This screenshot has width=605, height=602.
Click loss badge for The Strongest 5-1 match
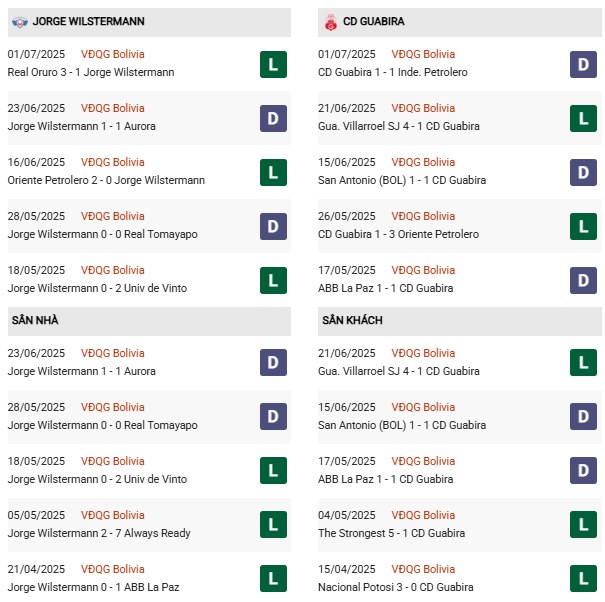pos(583,524)
